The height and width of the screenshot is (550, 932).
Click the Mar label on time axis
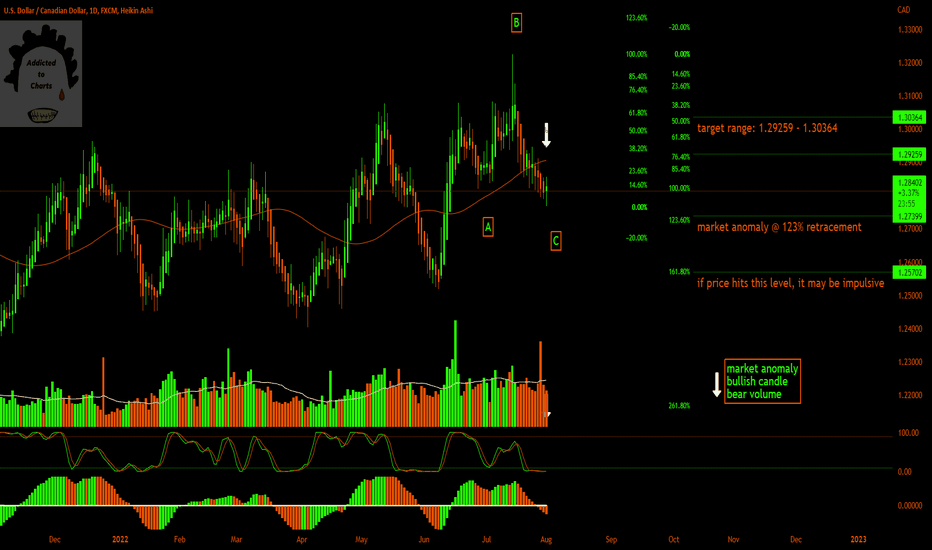[x=236, y=539]
